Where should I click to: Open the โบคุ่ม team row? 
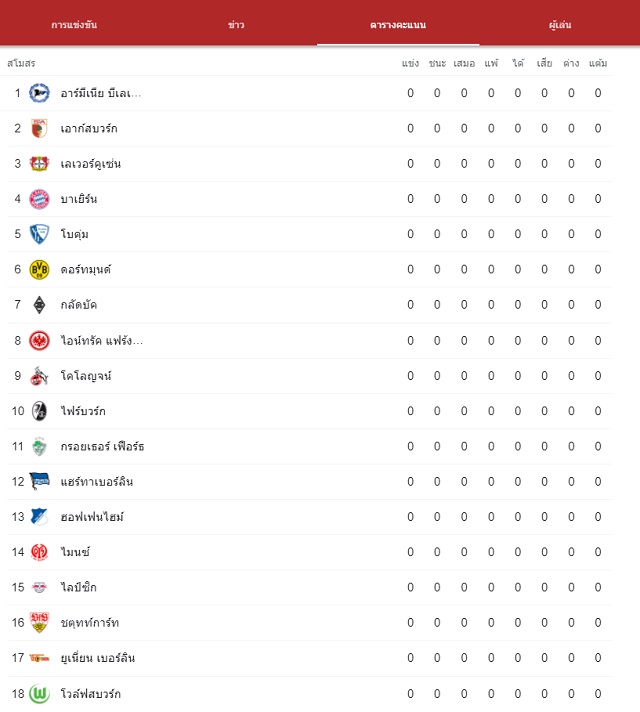pos(309,234)
